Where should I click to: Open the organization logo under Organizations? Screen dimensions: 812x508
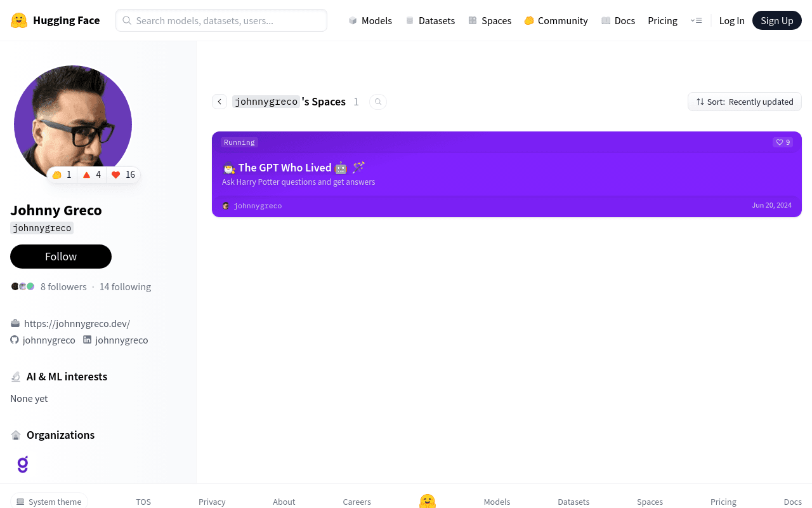(23, 464)
